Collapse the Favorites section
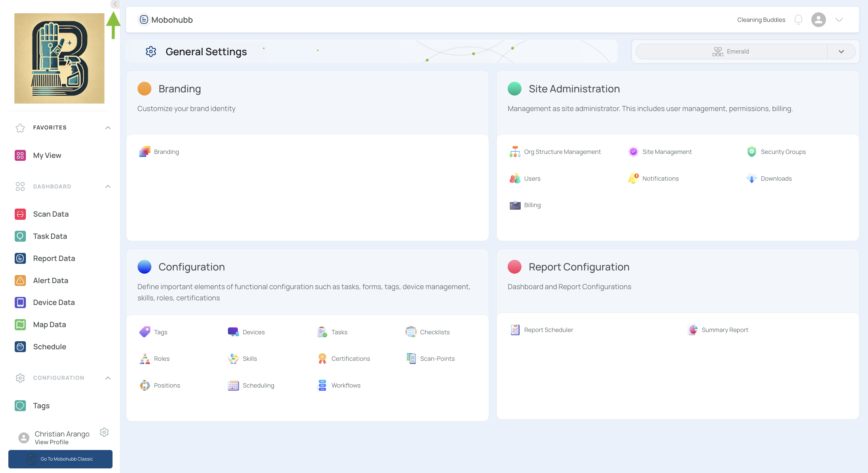Screen dimensions: 868x473 point(108,128)
